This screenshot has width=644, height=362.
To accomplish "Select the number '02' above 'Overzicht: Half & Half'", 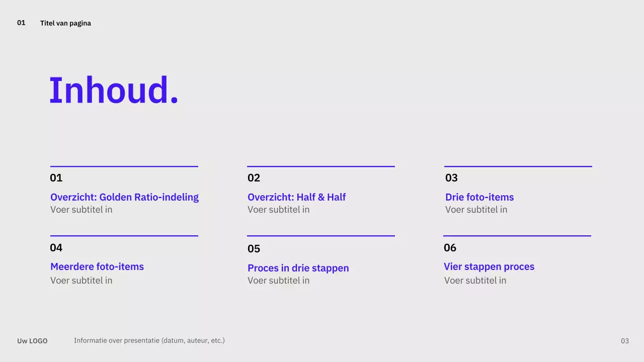I will [254, 178].
